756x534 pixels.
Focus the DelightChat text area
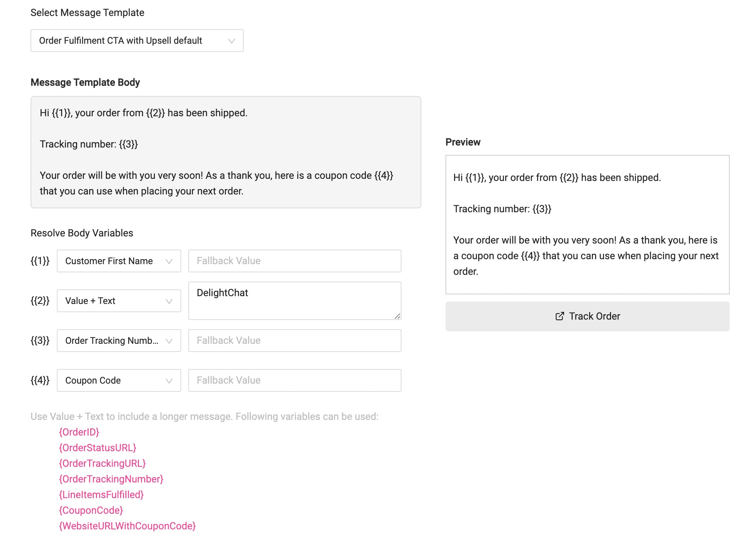point(295,301)
